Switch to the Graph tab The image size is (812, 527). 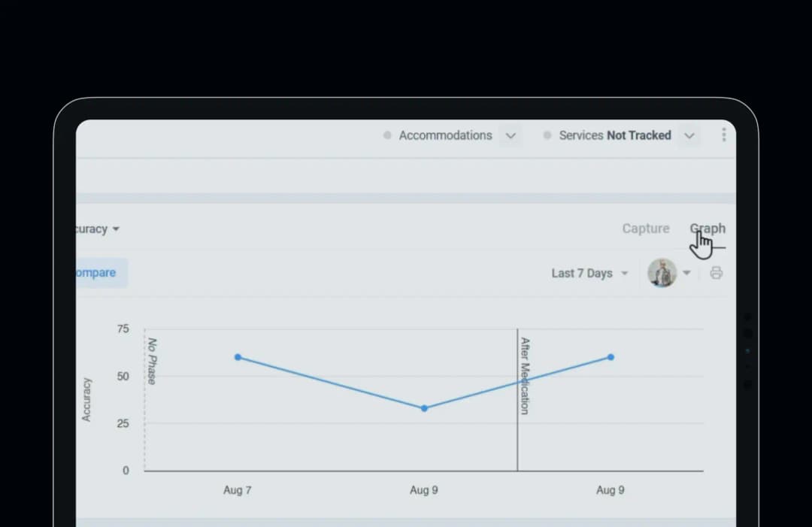(707, 229)
